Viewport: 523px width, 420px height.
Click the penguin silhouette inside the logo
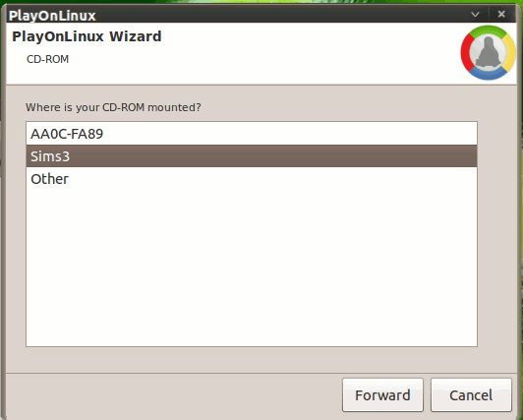pyautogui.click(x=488, y=53)
